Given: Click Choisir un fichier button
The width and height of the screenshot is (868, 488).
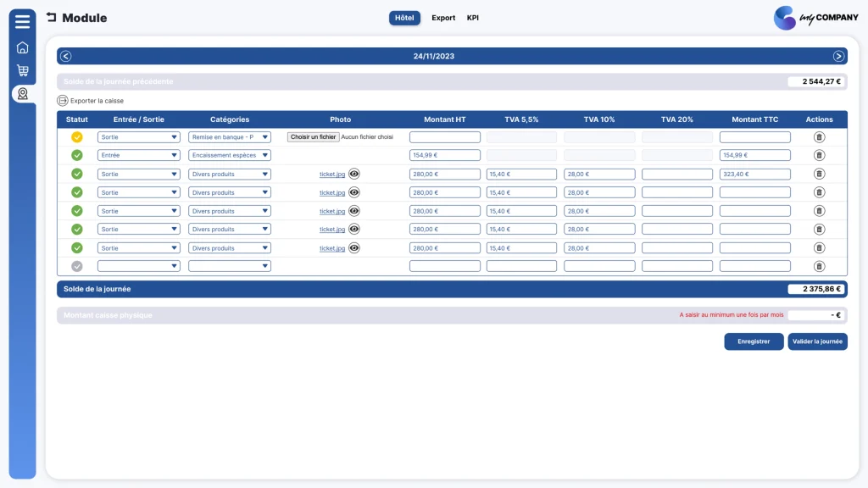Looking at the screenshot, I should point(313,136).
